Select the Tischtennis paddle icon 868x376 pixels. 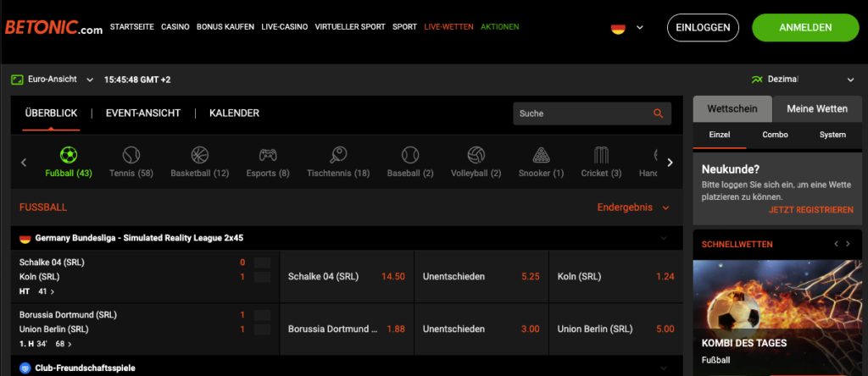pos(337,155)
